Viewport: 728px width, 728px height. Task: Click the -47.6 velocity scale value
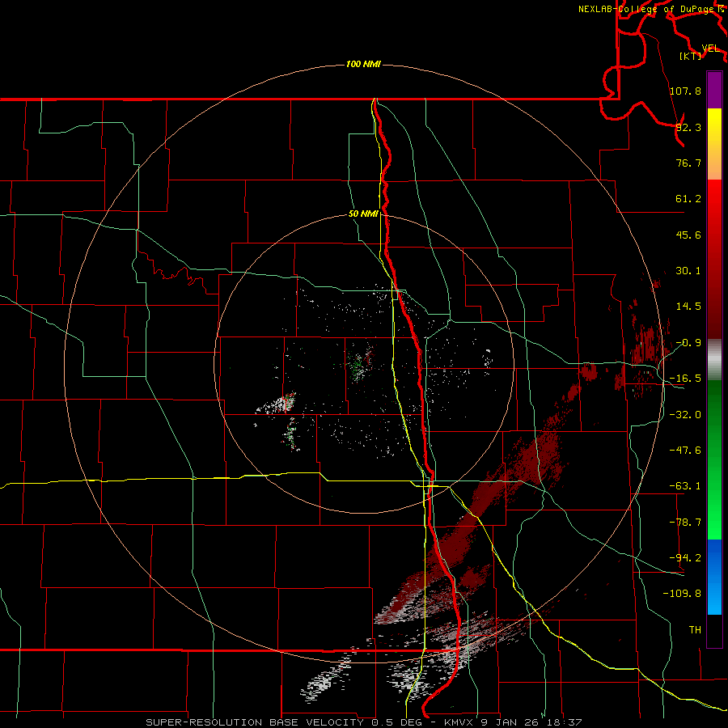[685, 450]
